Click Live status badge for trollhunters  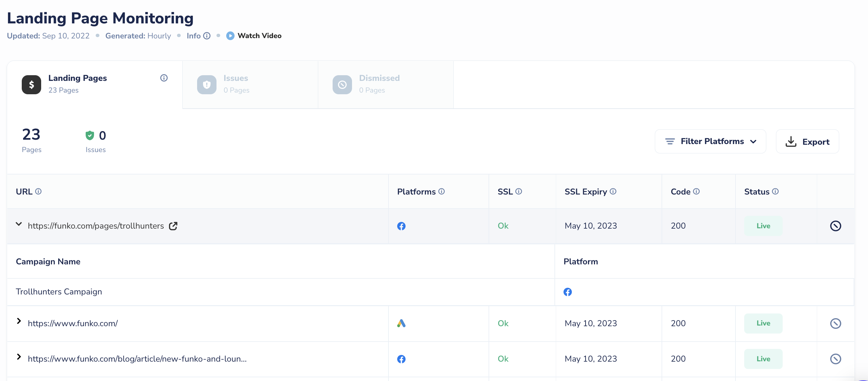click(x=763, y=226)
